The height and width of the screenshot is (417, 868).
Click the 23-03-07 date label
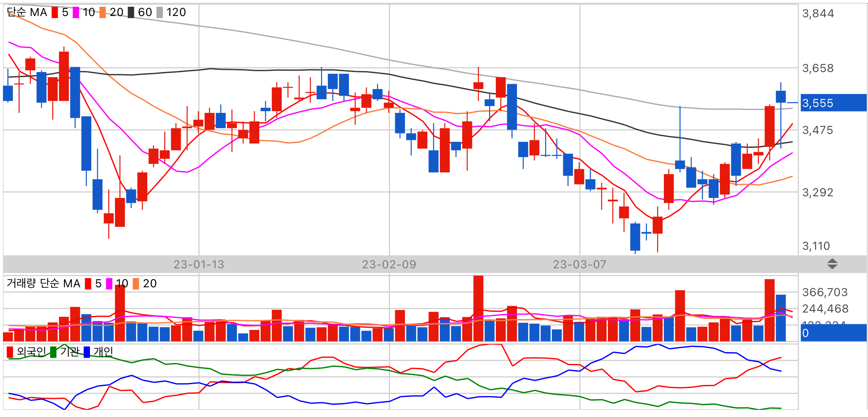580,265
